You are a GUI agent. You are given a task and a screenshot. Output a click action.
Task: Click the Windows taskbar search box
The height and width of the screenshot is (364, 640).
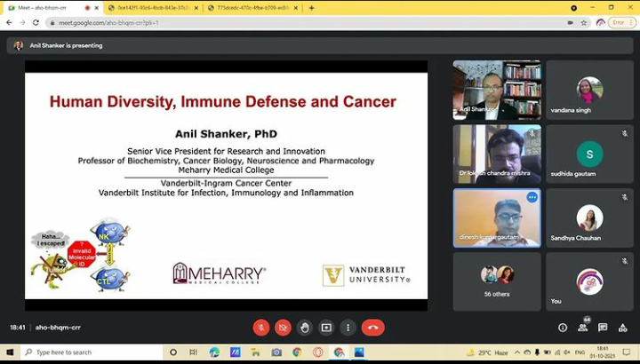pos(86,352)
